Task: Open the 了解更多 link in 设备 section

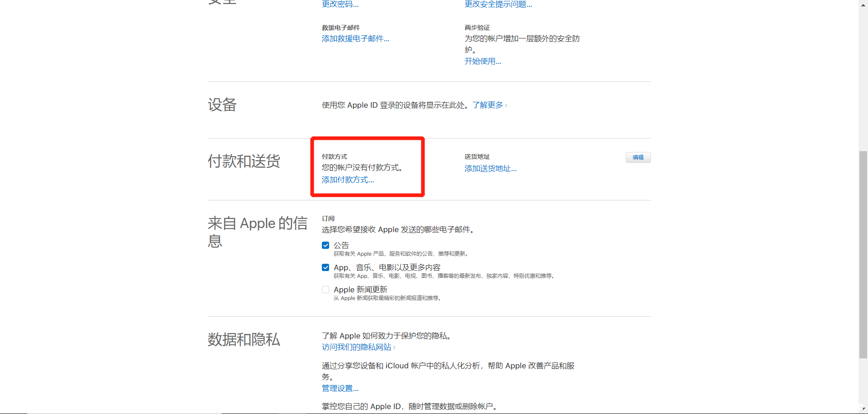Action: click(488, 105)
